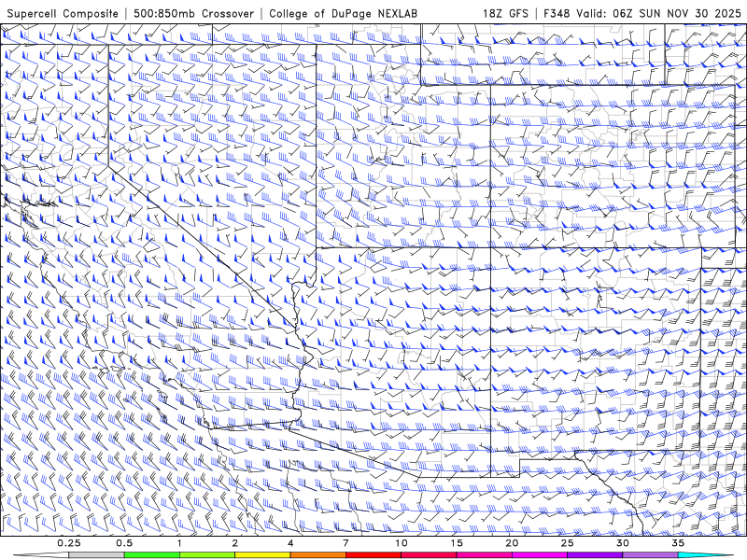The height and width of the screenshot is (560, 747).
Task: Select the crimson segment between 10 and 15
Action: click(429, 555)
